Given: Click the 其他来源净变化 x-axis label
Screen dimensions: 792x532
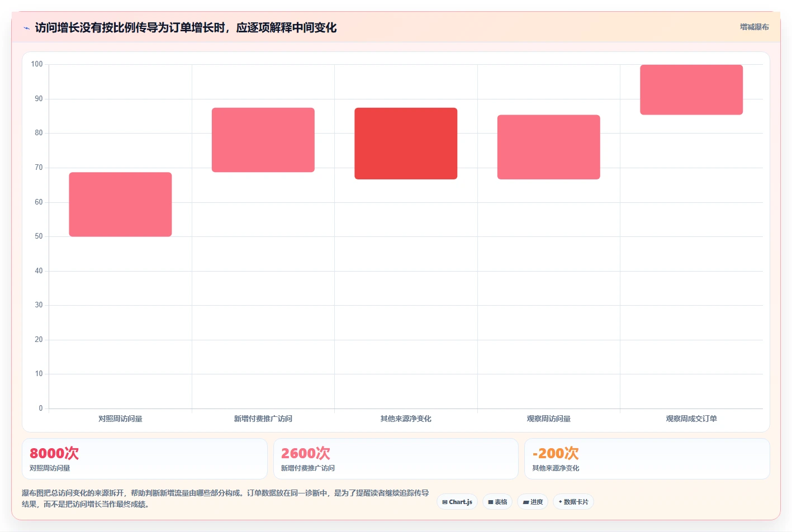Looking at the screenshot, I should coord(406,419).
